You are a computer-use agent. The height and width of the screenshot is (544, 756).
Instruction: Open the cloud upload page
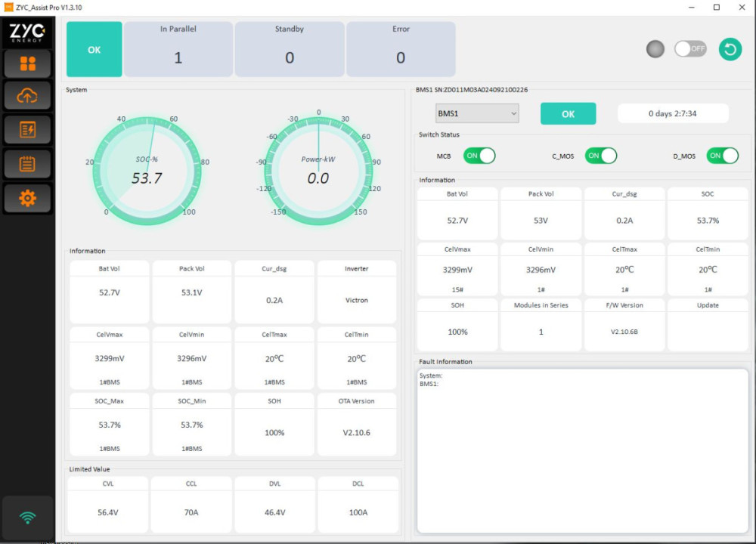(x=27, y=96)
